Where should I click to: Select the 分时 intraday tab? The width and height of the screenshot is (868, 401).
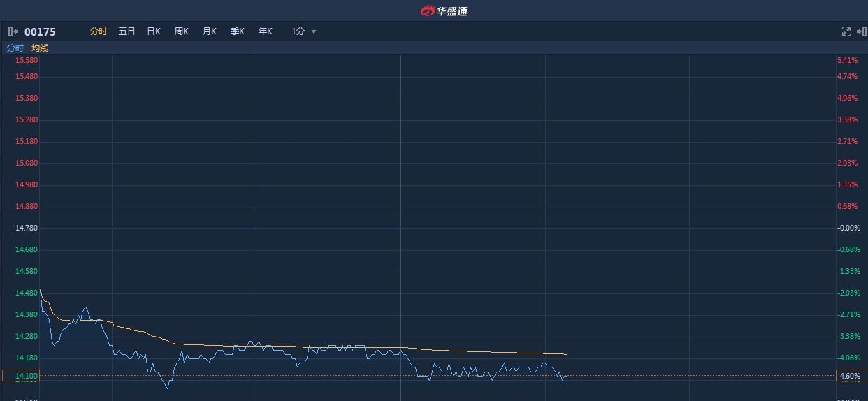(99, 31)
